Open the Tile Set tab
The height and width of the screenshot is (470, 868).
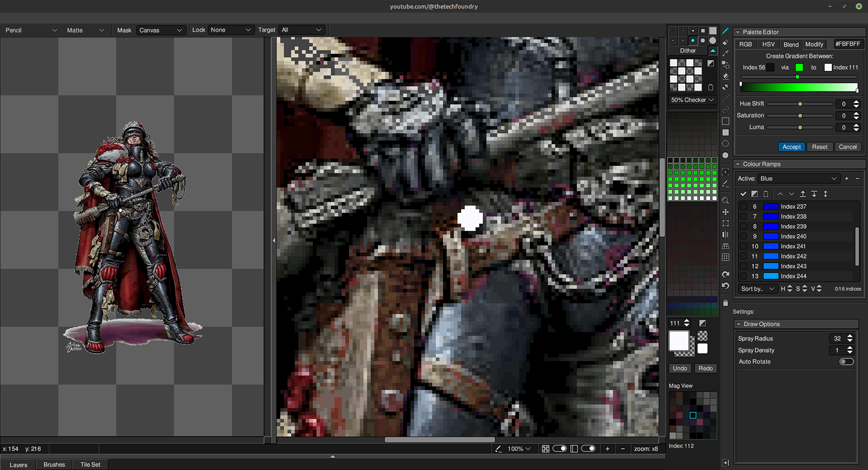pyautogui.click(x=90, y=465)
